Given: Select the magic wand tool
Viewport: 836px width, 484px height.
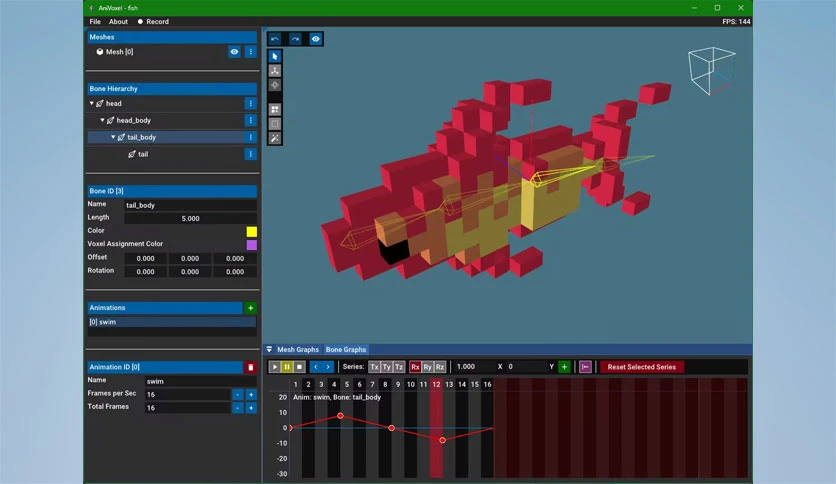Looking at the screenshot, I should (275, 139).
